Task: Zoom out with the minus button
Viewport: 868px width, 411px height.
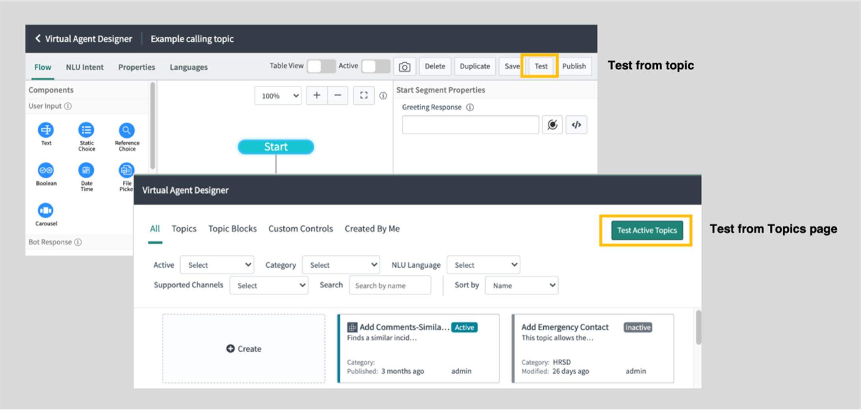Action: tap(338, 95)
